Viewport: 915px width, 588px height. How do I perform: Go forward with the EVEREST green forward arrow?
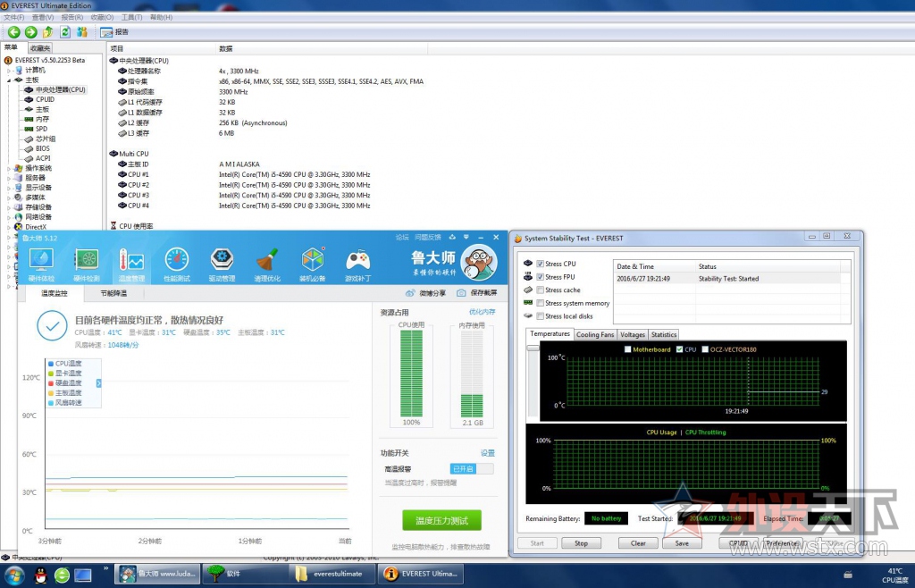31,32
